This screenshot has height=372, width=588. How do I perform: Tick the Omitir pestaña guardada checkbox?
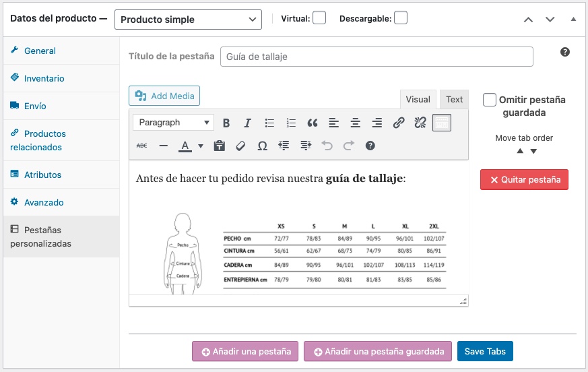tap(490, 100)
